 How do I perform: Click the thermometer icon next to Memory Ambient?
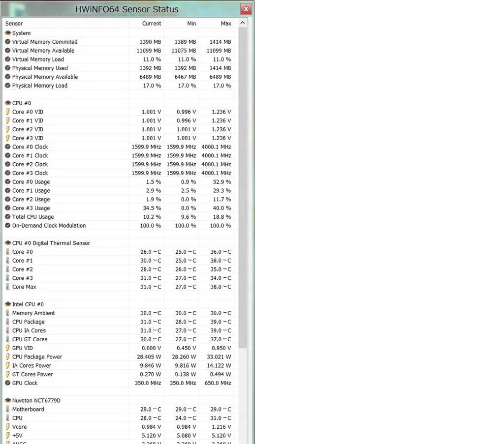click(8, 313)
